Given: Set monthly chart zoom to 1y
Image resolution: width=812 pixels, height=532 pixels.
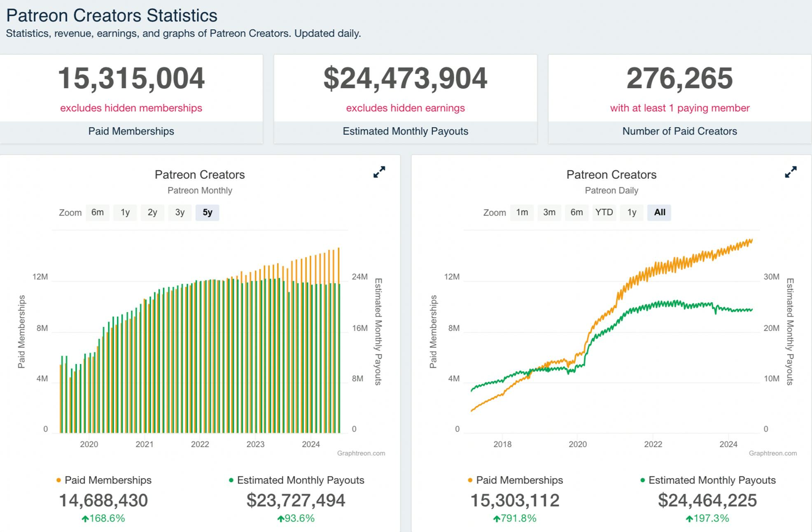Looking at the screenshot, I should [125, 212].
